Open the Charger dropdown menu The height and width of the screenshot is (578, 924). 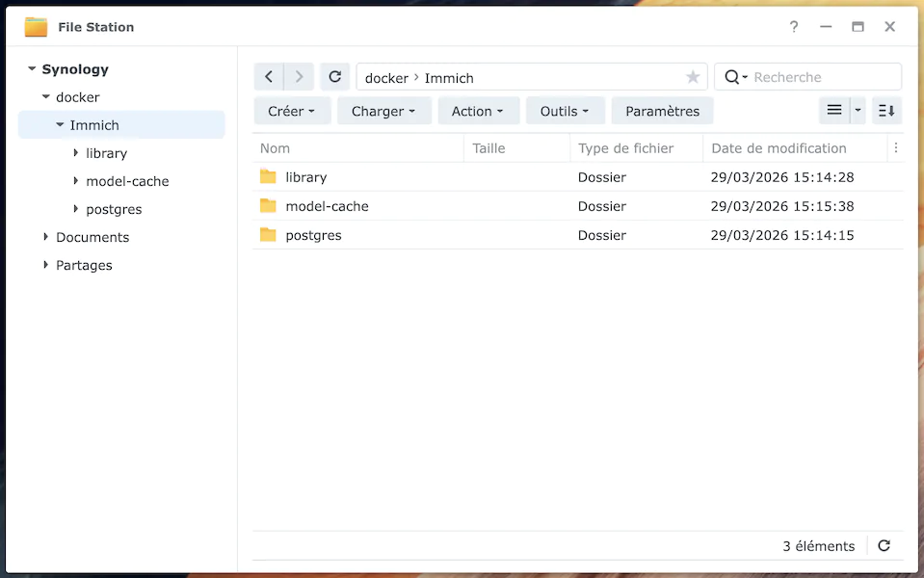pyautogui.click(x=384, y=111)
